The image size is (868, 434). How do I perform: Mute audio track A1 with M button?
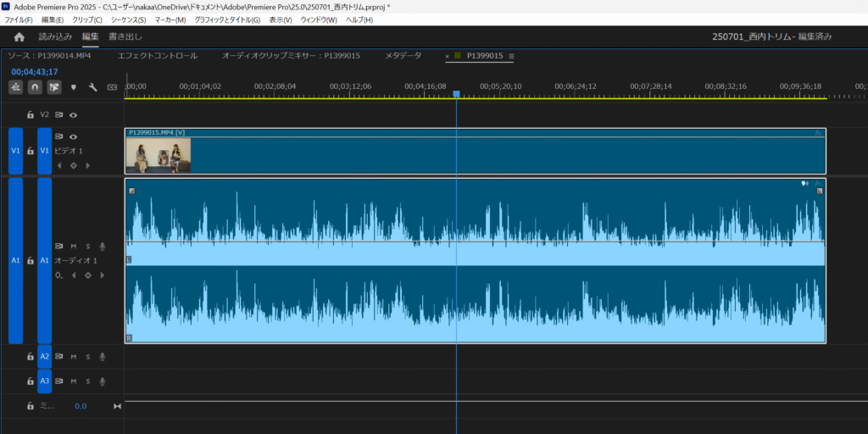(x=74, y=247)
